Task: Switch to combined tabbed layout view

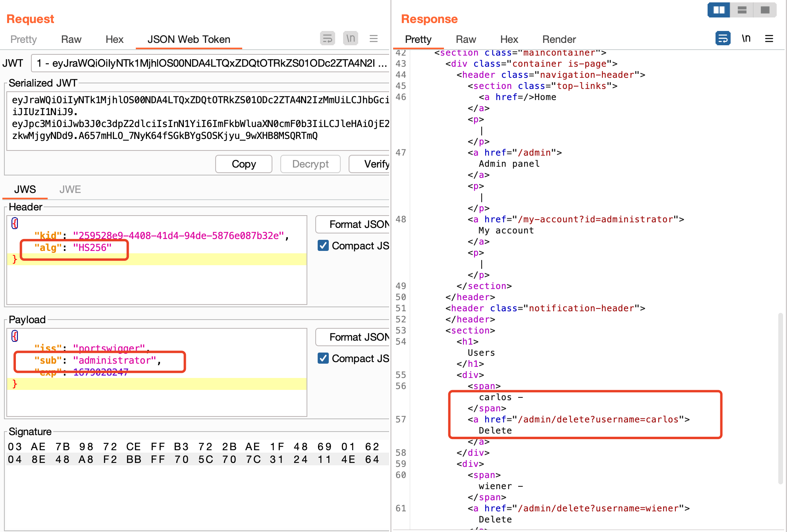Action: click(765, 10)
